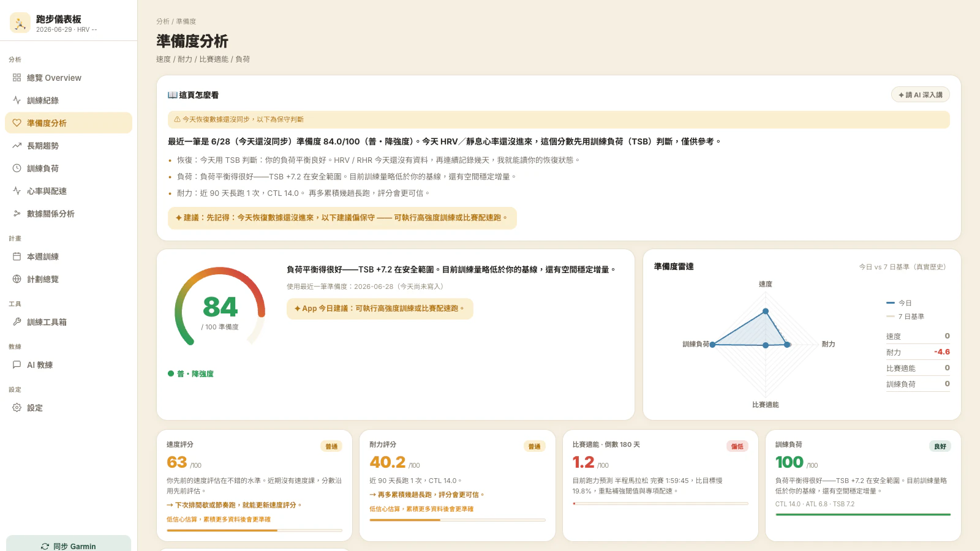Click the sync arrows icon beside 同步 Garmin

45,546
